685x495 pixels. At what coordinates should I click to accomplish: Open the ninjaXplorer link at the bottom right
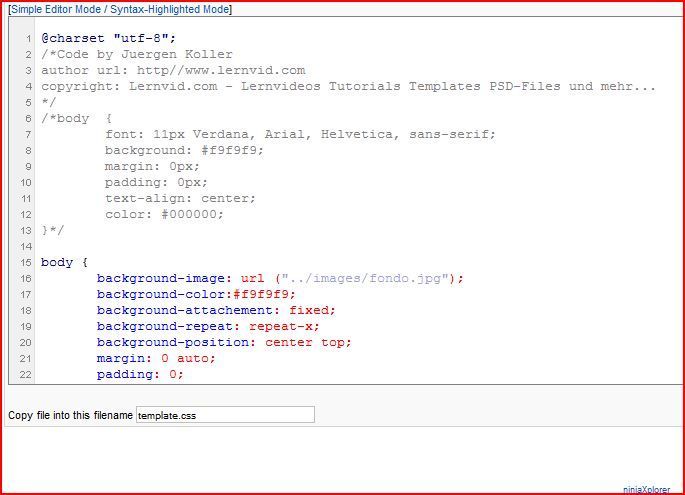point(646,490)
